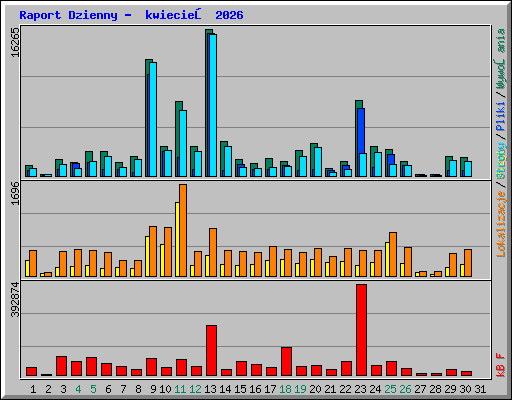
Task: Click the day 25 label on axis
Action: tap(390, 389)
